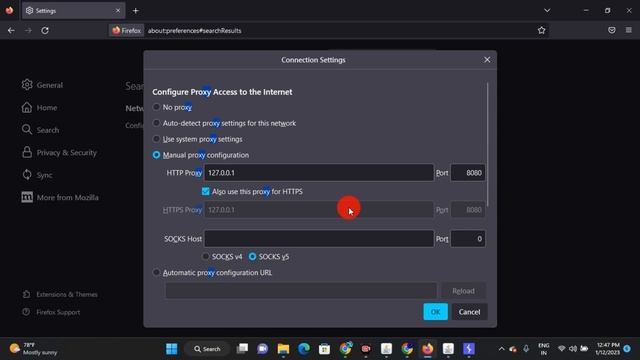Select SOCKS v5 radio button

point(253,256)
